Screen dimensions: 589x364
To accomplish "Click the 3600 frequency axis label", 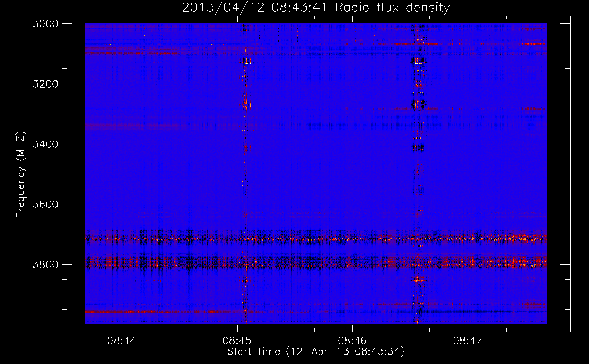I will [x=46, y=204].
